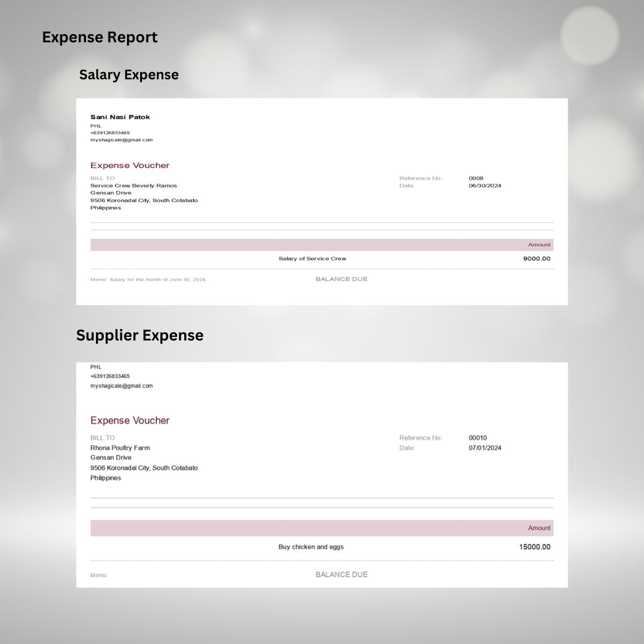The height and width of the screenshot is (644, 644).
Task: Click the Supplier Expense heading
Action: [140, 335]
